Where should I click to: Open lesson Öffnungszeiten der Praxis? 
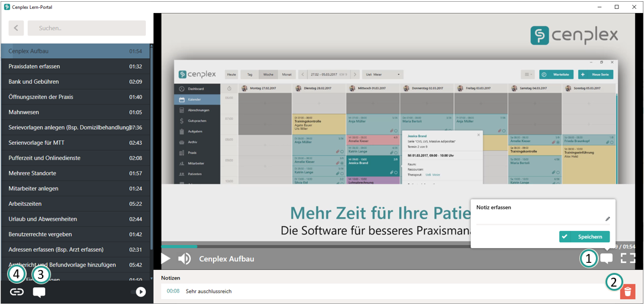76,97
